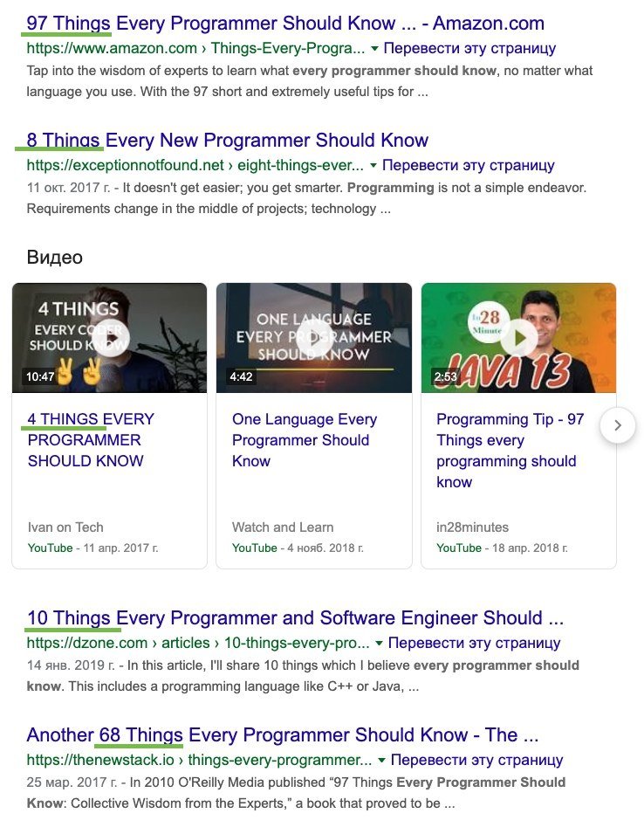Expand dropdown arrow beside thenewstack.io URL

coord(381,760)
